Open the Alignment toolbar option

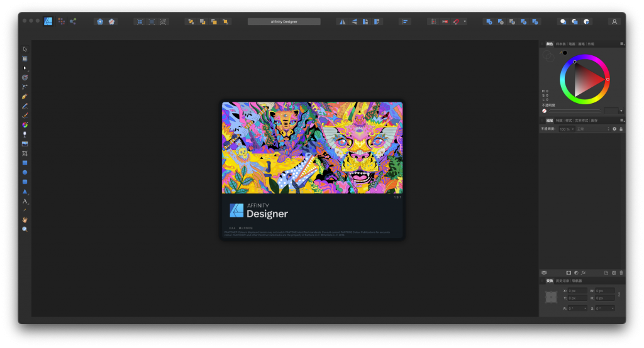(405, 22)
